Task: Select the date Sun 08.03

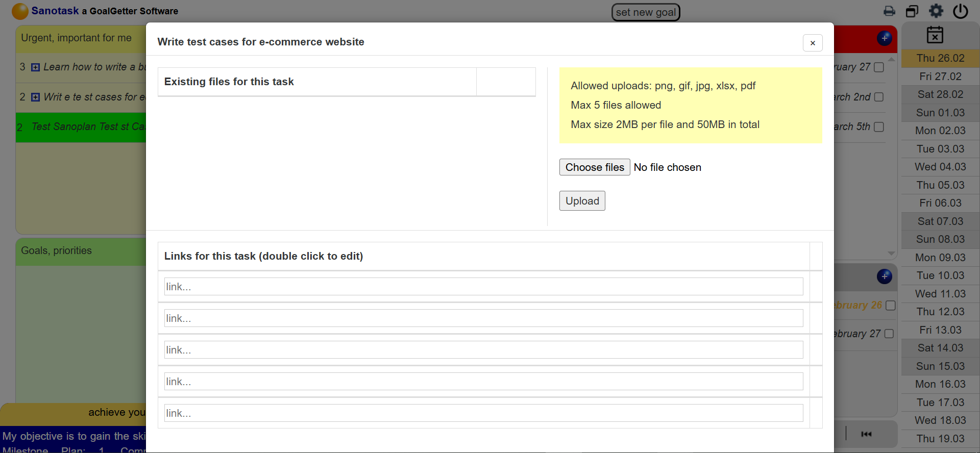Action: point(940,239)
